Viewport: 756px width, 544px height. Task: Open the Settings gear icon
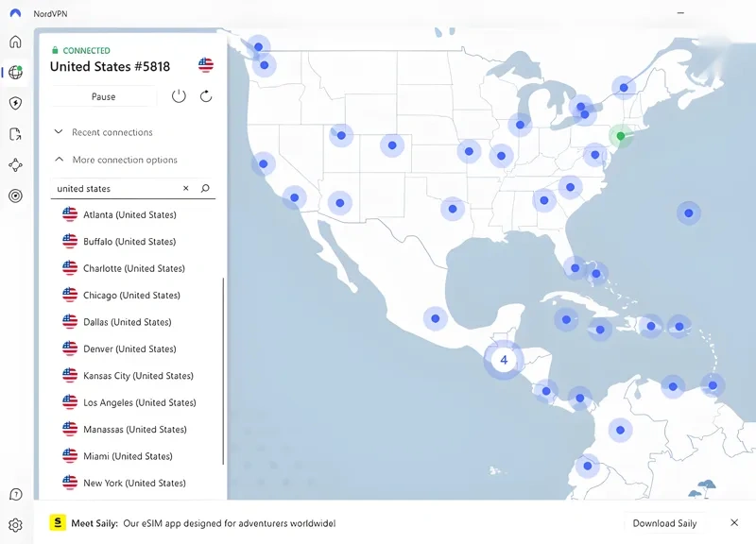click(x=15, y=525)
